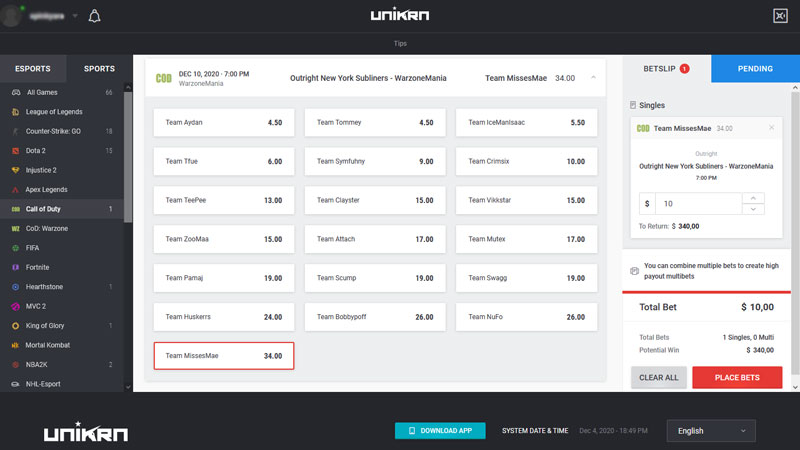Image resolution: width=800 pixels, height=450 pixels.
Task: Click the CoD: Warzone icon
Action: (15, 229)
